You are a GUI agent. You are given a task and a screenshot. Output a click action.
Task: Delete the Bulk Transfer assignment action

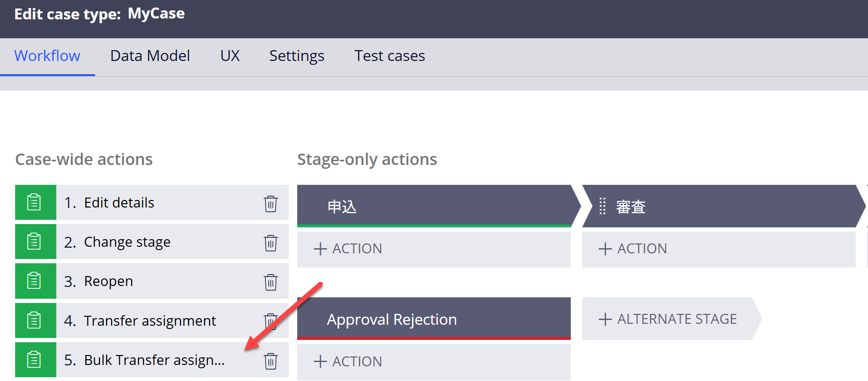click(270, 361)
